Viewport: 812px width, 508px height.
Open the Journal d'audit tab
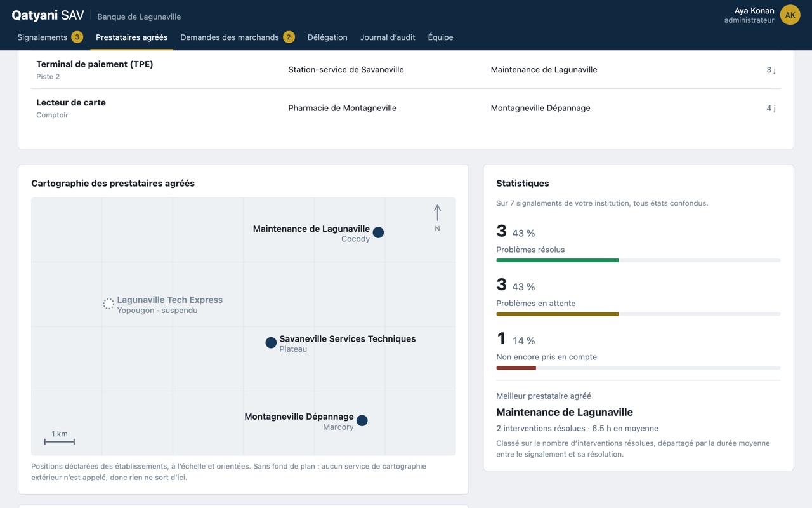(388, 37)
